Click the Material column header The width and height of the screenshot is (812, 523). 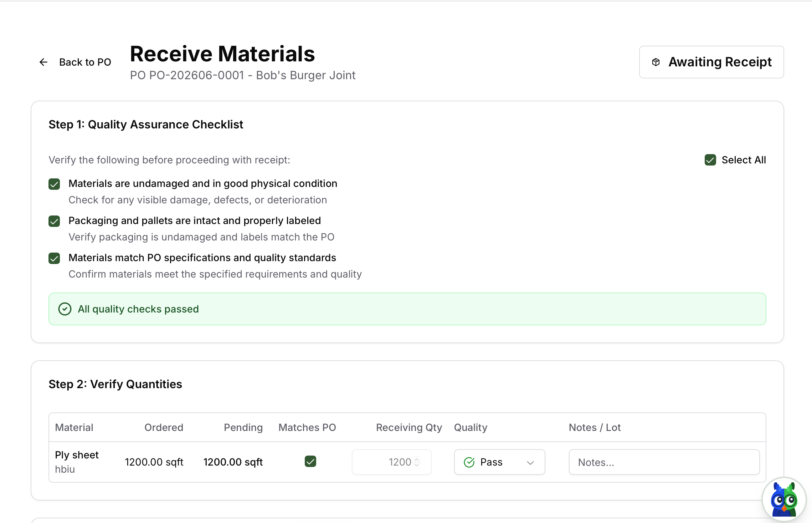click(74, 427)
